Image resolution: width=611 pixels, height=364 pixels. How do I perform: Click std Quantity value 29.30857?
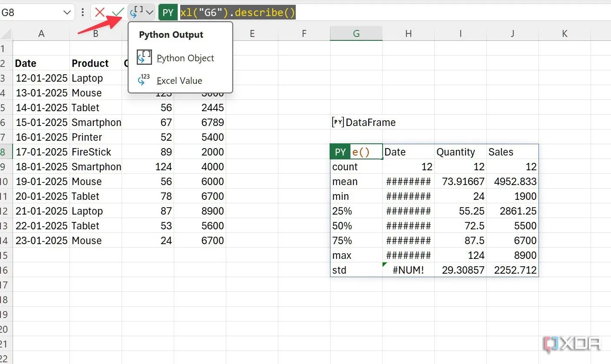pos(460,270)
